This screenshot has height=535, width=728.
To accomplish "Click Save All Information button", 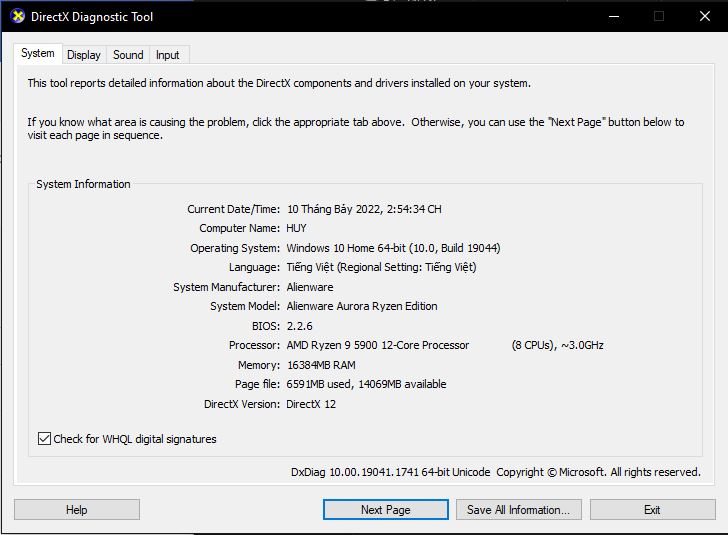I will coord(518,510).
